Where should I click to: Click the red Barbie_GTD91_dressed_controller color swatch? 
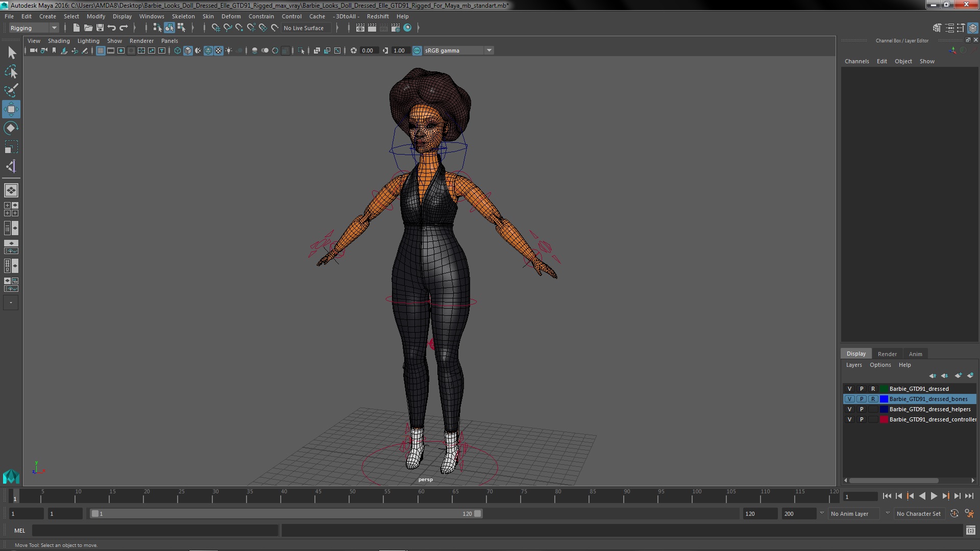pyautogui.click(x=884, y=419)
